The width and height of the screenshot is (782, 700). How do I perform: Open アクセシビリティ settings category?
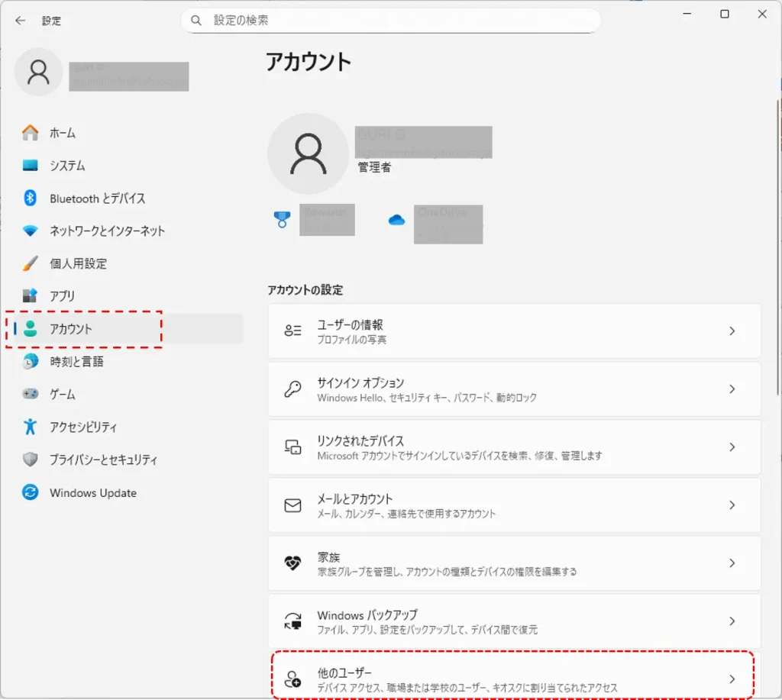click(x=83, y=427)
